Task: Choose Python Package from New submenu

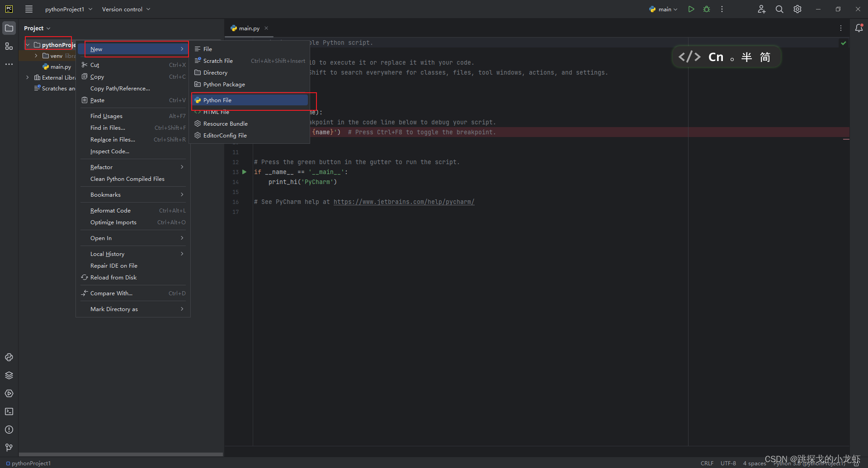Action: [x=250, y=84]
